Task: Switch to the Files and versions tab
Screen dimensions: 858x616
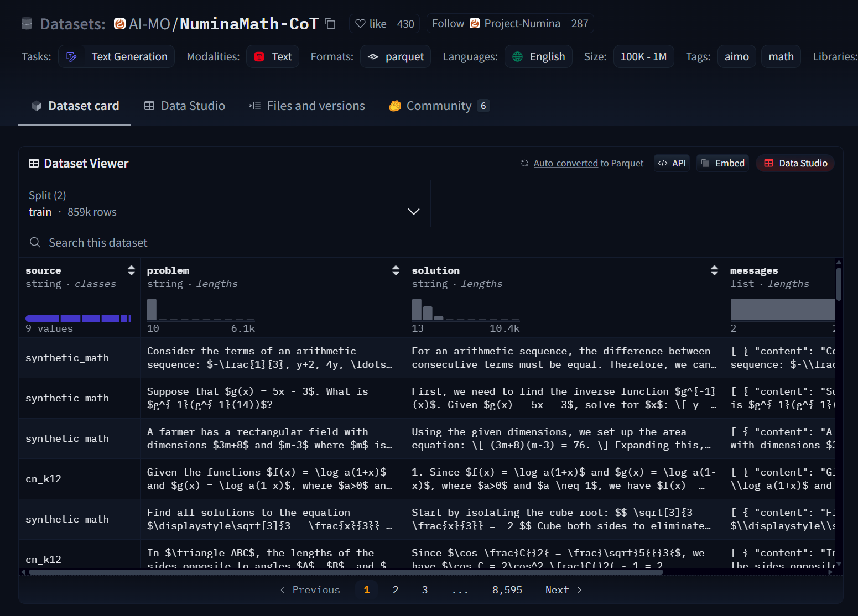Action: [x=307, y=106]
